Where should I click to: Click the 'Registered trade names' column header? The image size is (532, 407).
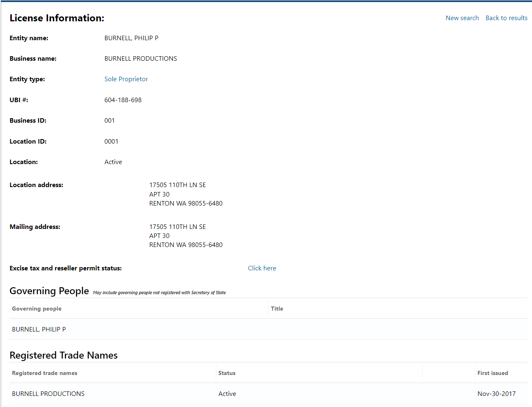pos(44,373)
